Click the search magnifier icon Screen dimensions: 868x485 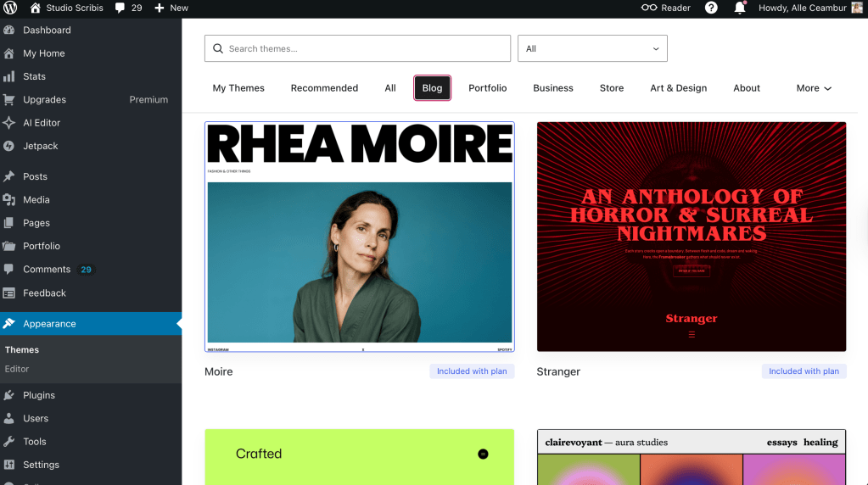point(218,48)
